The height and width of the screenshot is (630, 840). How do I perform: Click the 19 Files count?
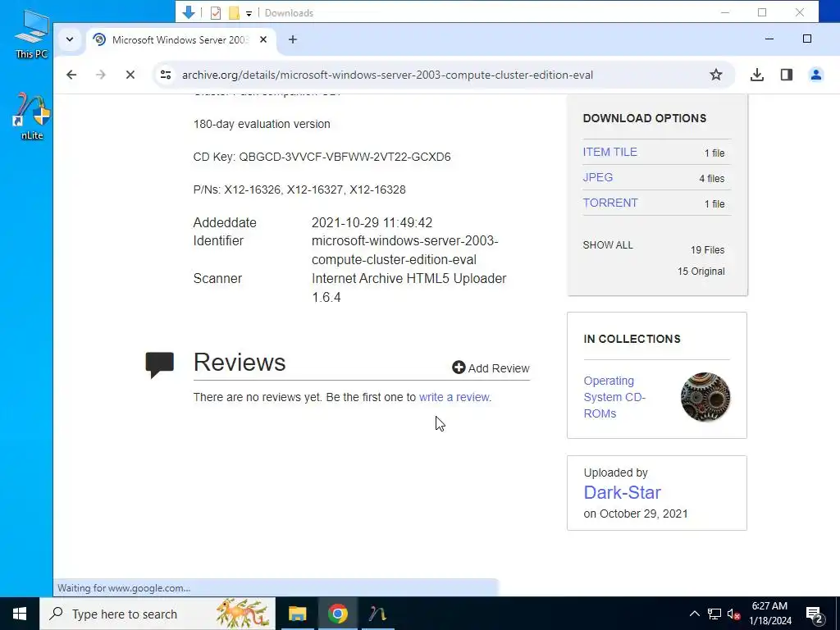click(707, 250)
